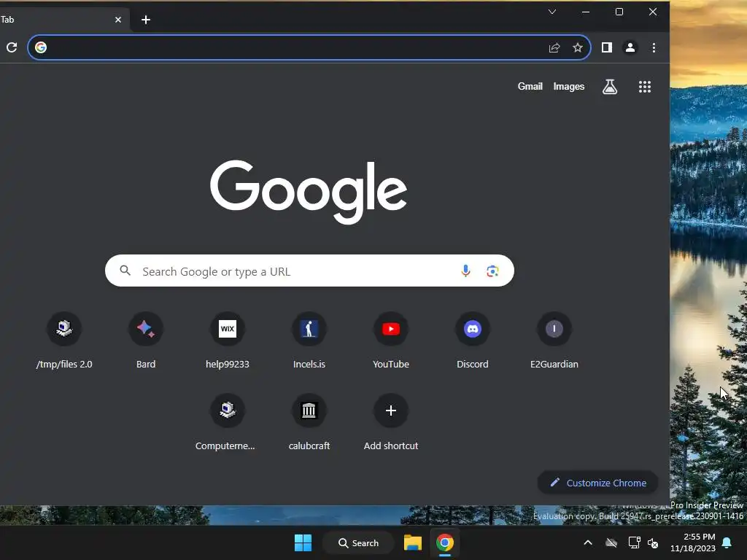Click the magnifier icon in the search box
Viewport: 747px width, 560px height.
[125, 271]
